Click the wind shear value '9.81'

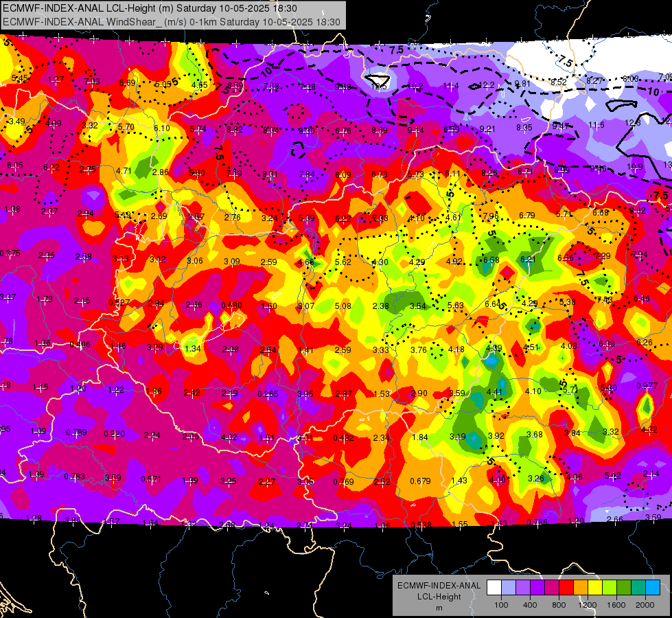point(523,84)
